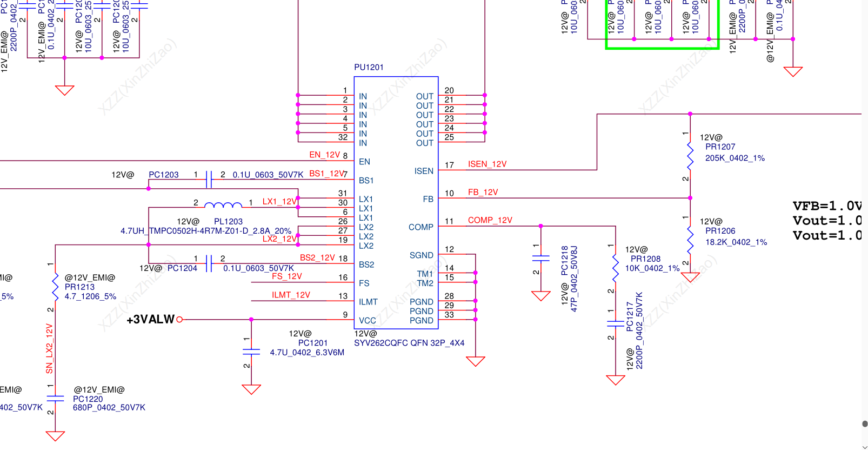
Task: Select the 18.2K_0402_1% resistor value
Action: pyautogui.click(x=736, y=242)
